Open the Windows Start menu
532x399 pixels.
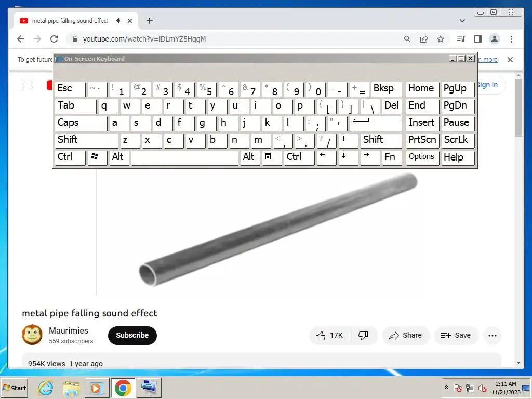[x=14, y=388]
